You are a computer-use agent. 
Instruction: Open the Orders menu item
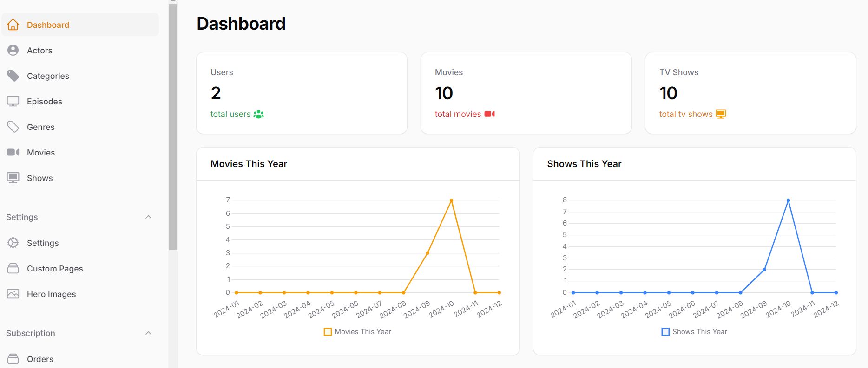coord(40,359)
